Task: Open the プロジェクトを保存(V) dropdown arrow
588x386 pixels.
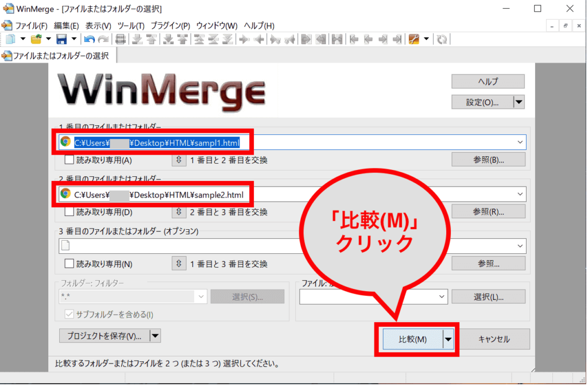Action: 155,335
